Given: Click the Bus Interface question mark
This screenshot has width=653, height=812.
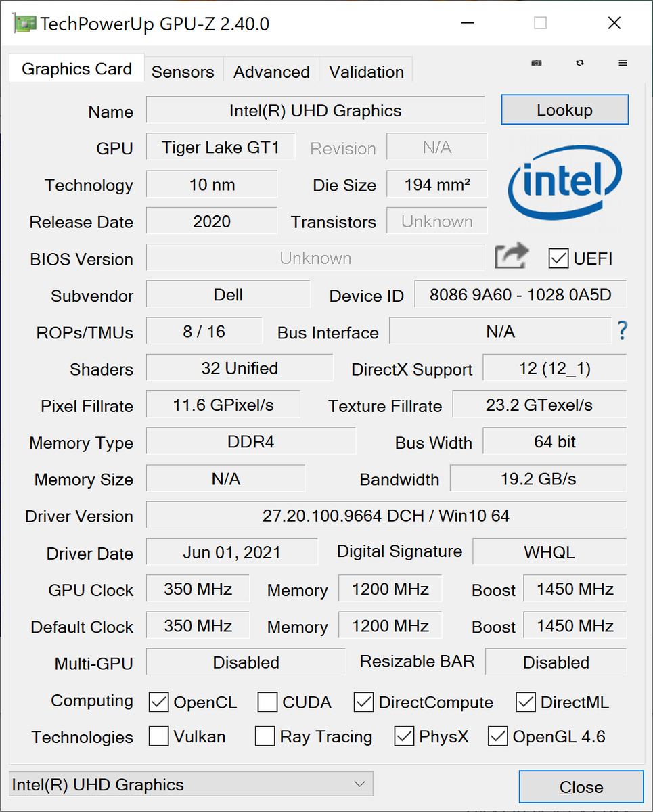Looking at the screenshot, I should click(x=623, y=331).
